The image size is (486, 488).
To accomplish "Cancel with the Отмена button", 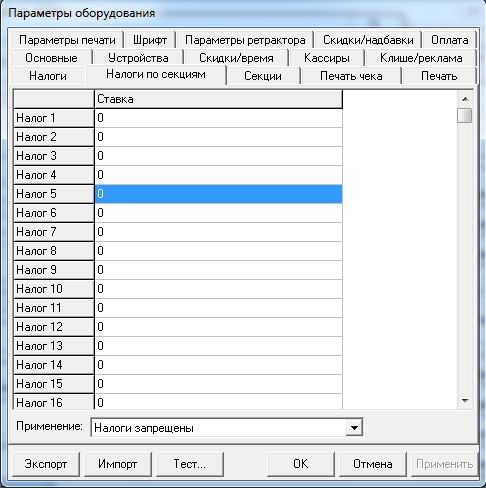I will 373,464.
